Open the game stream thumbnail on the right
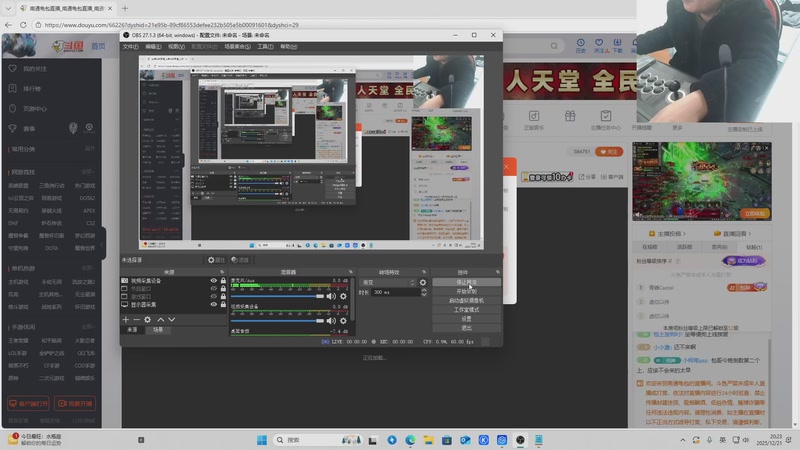This screenshot has width=800, height=450. [x=702, y=182]
